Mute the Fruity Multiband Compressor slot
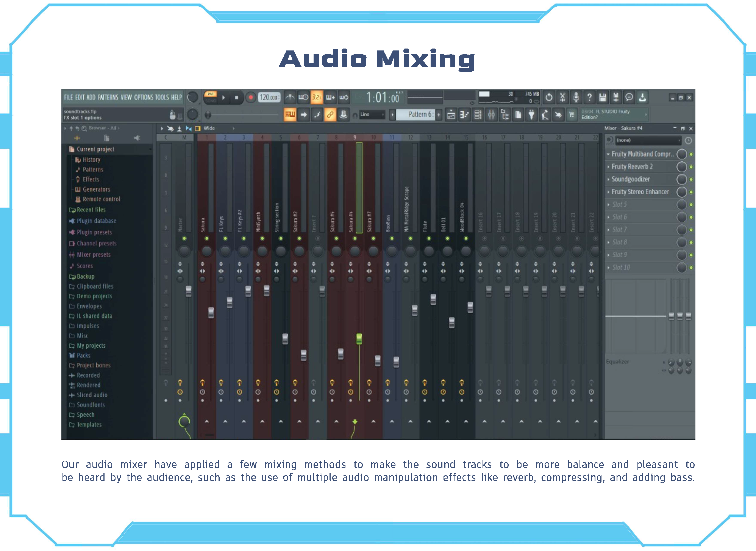Viewport: 756px width, 551px height. 691,154
